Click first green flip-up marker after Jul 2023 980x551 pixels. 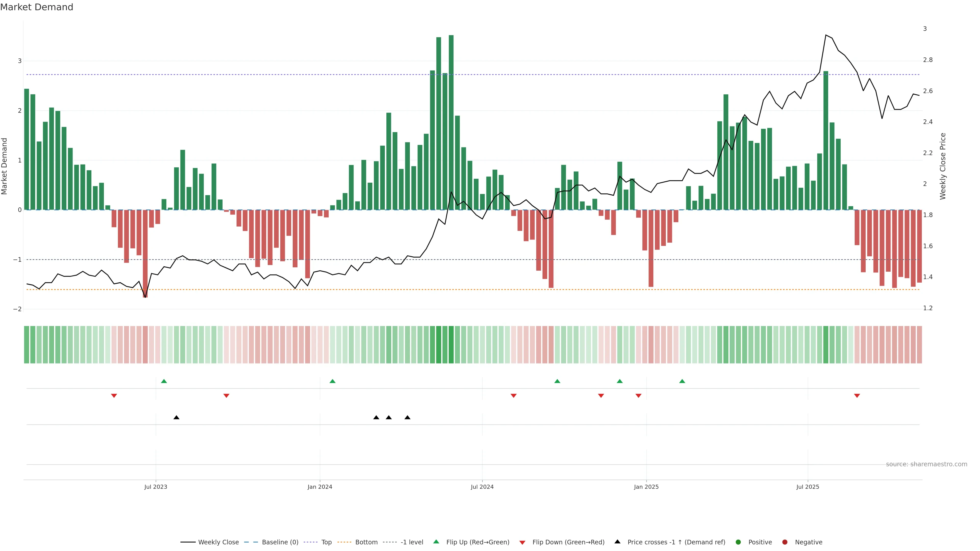point(164,381)
